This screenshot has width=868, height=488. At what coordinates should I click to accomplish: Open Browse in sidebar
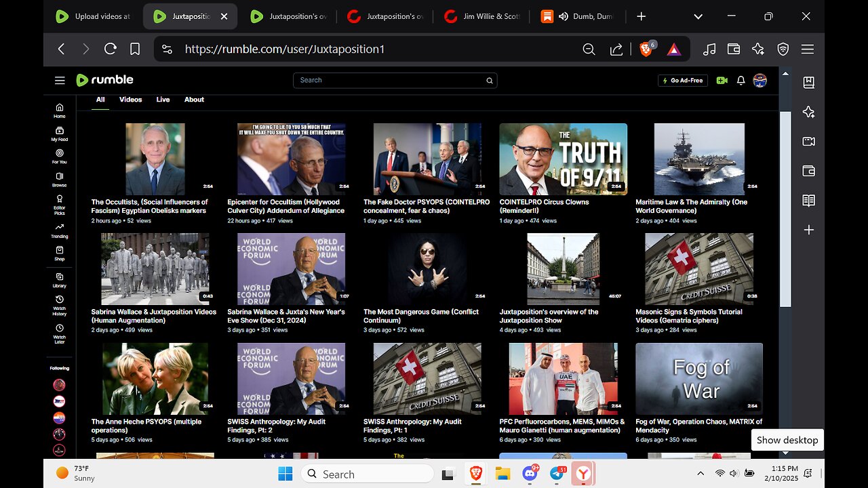click(60, 180)
